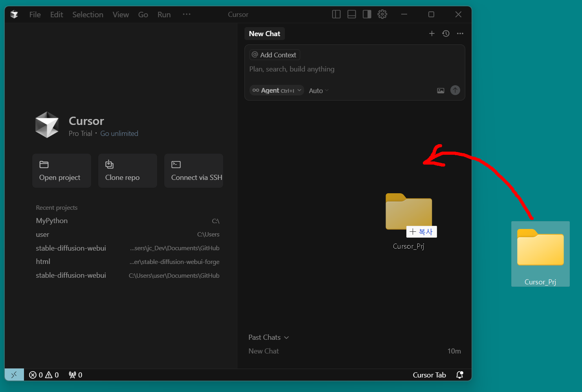Open stable-diffusion-webui in C:\Users\user\Documents
The image size is (582, 392).
point(128,275)
